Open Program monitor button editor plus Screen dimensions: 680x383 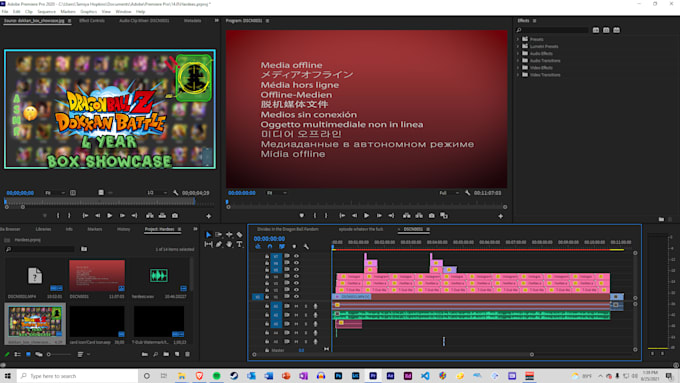tap(500, 216)
